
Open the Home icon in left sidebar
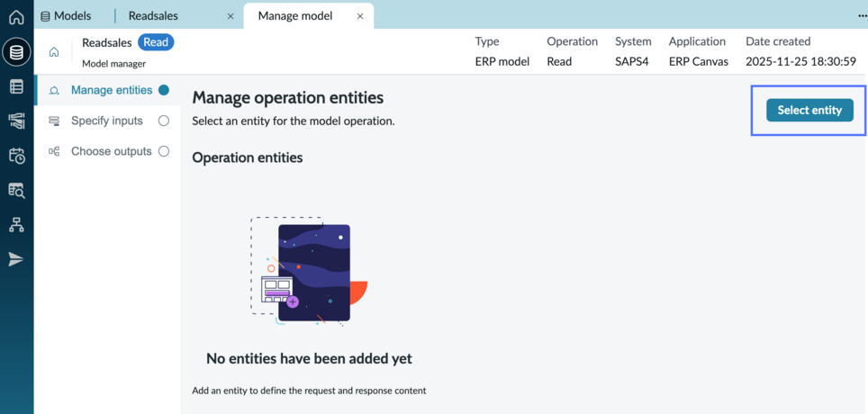coord(16,17)
